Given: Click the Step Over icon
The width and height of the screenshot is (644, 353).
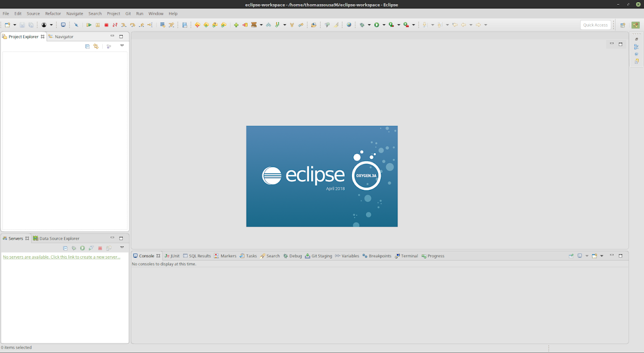Looking at the screenshot, I should [132, 25].
